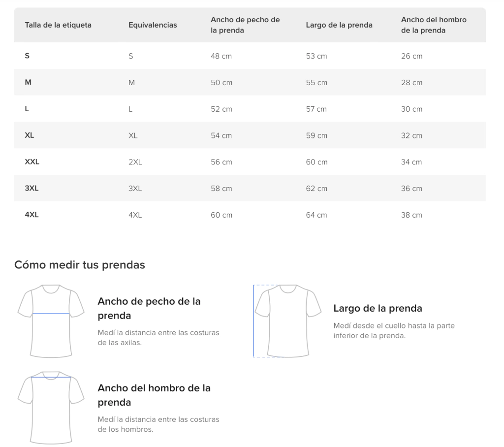
Task: Click the 'Ancho de pecho de la prenda' table header
Action: click(245, 25)
